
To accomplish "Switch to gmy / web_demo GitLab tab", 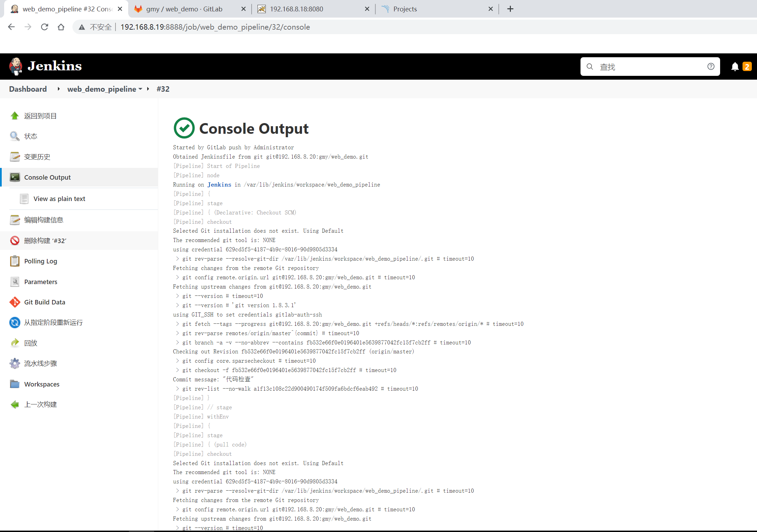I will point(184,9).
